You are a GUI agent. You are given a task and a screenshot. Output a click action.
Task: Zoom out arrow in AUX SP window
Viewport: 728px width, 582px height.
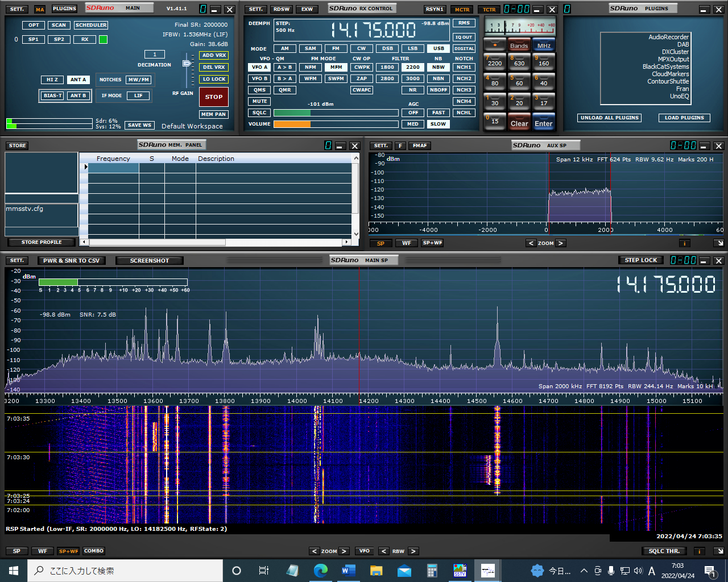(531, 243)
